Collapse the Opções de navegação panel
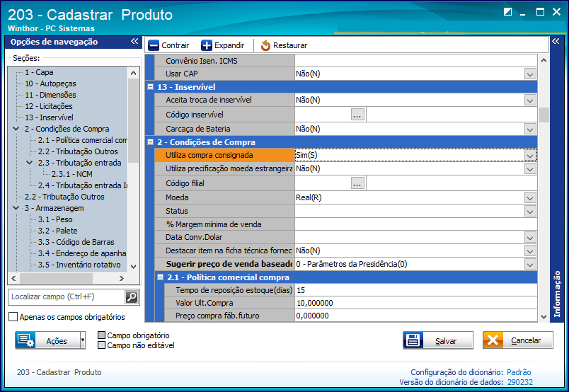The width and height of the screenshot is (569, 392). (134, 41)
